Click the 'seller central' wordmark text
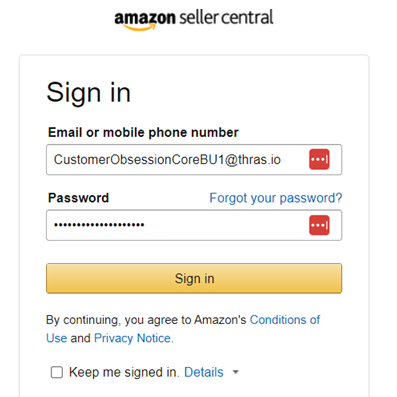This screenshot has width=397, height=397. pyautogui.click(x=226, y=17)
